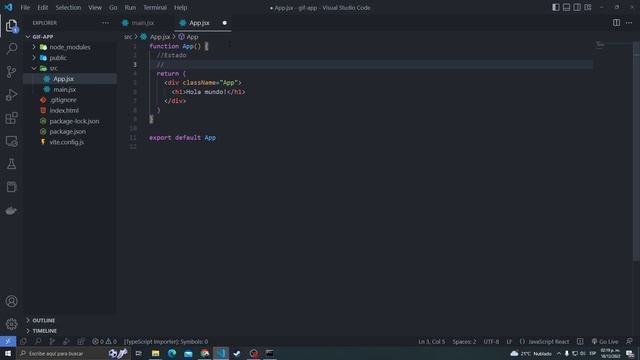Image resolution: width=640 pixels, height=360 pixels.
Task: Open the Edit menu
Action: 42,7
